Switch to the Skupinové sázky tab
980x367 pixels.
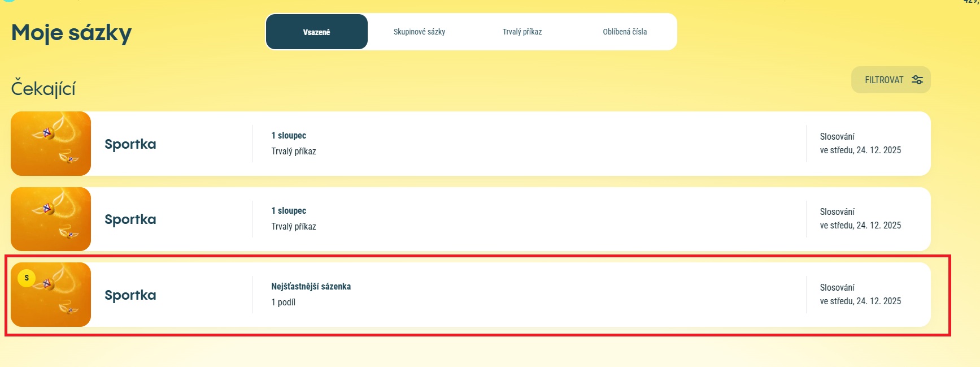point(419,32)
